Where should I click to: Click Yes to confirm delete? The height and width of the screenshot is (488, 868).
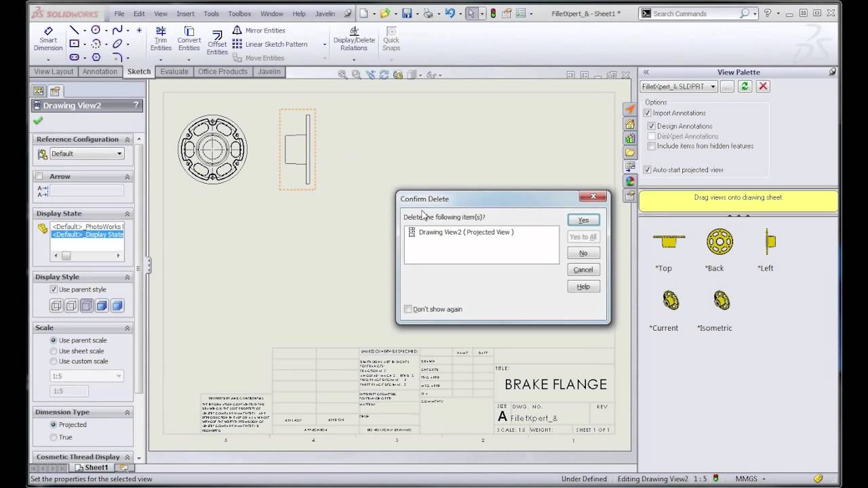click(x=583, y=220)
